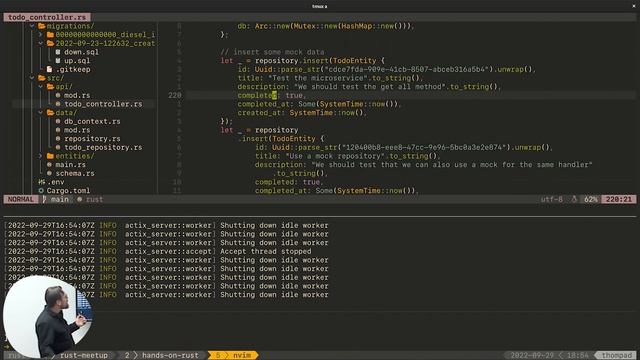Expand the 00000000000000_diesel_i folder chevron
Image resolution: width=640 pixels, height=360 pixels.
40,35
